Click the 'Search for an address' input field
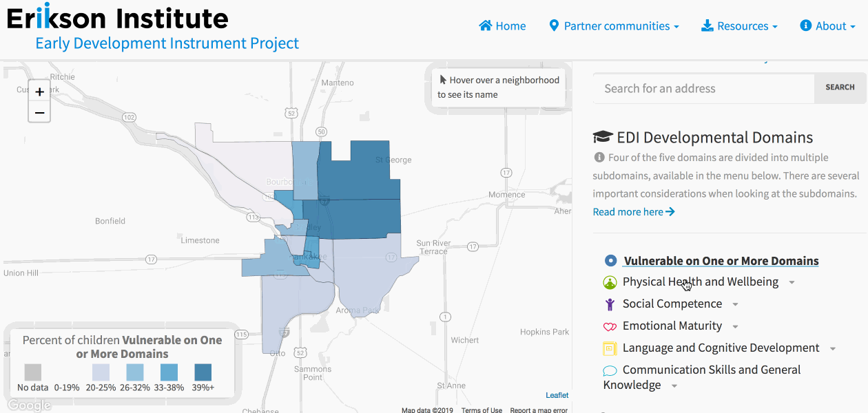868x413 pixels. pos(703,88)
